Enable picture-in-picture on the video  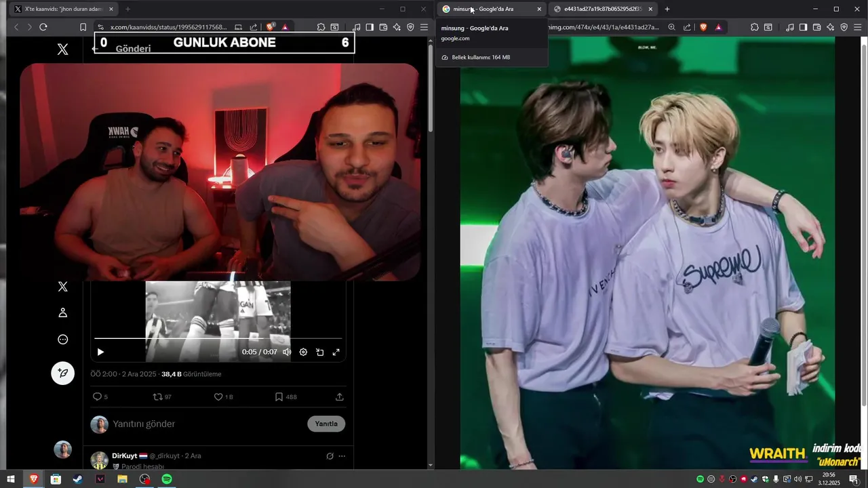click(319, 352)
